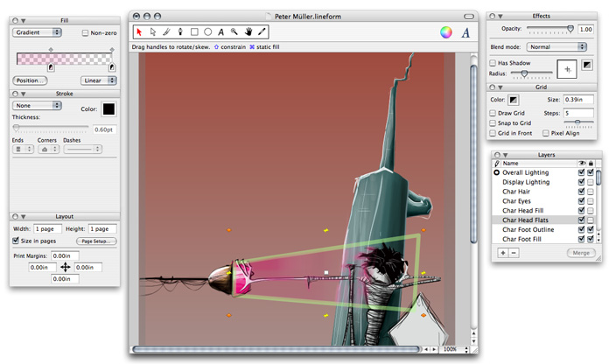Click the zoom 100% stepper
Image resolution: width=616 pixels, height=364 pixels.
click(x=466, y=349)
